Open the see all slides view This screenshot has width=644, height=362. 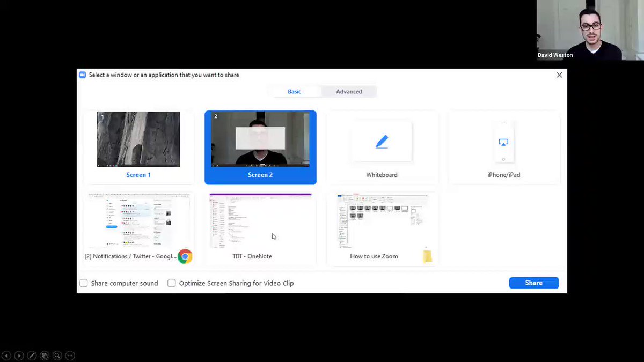tap(45, 355)
